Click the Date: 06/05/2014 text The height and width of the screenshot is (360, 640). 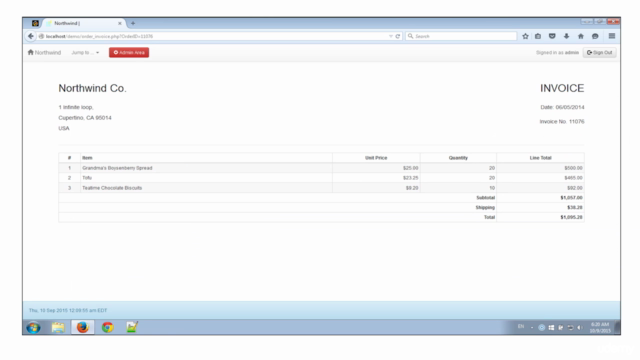(562, 107)
